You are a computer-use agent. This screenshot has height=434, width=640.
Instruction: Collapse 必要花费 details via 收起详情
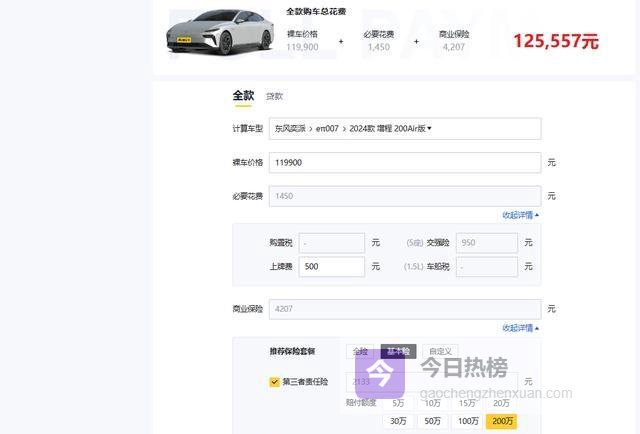(x=520, y=215)
